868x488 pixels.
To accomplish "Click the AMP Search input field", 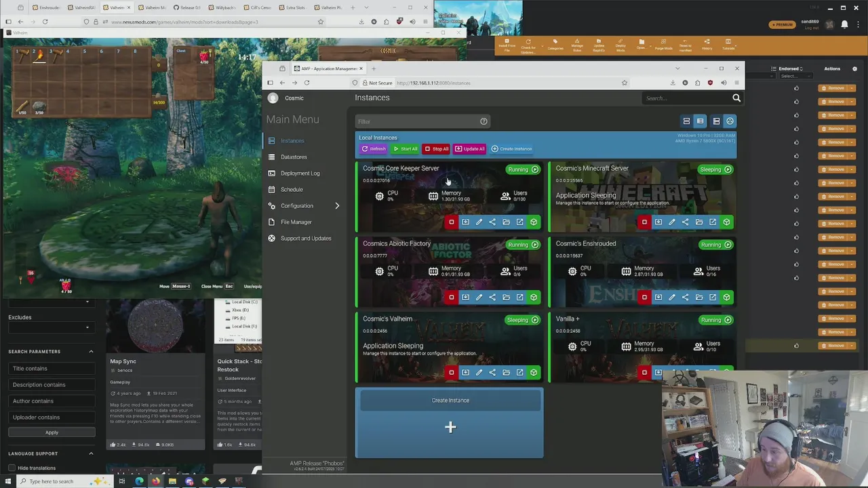I will click(x=686, y=98).
